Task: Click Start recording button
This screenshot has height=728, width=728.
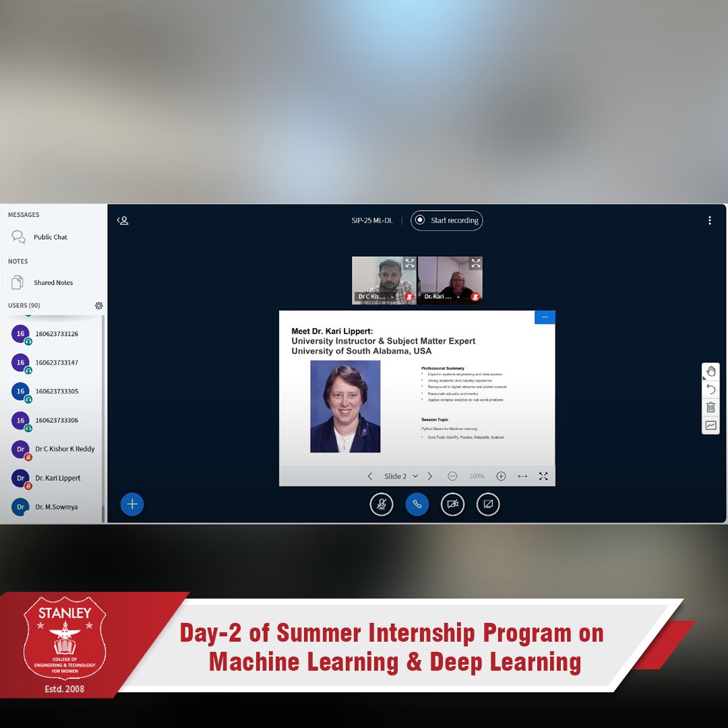Action: coord(447,220)
